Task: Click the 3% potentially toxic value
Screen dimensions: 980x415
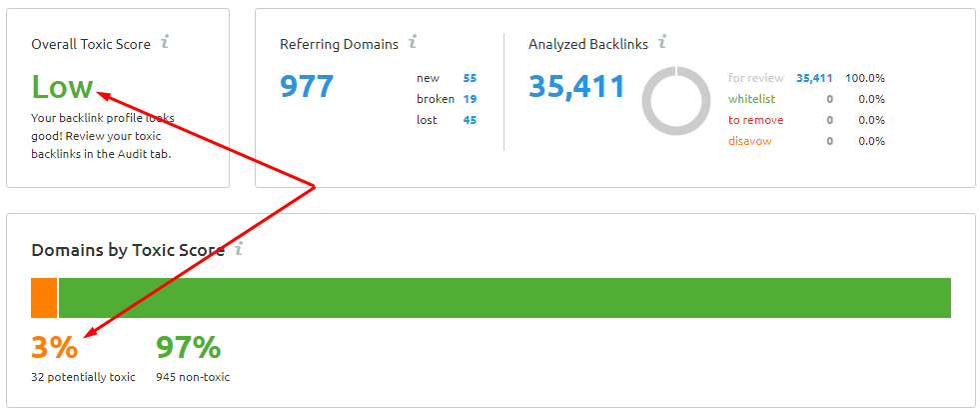Action: 55,347
